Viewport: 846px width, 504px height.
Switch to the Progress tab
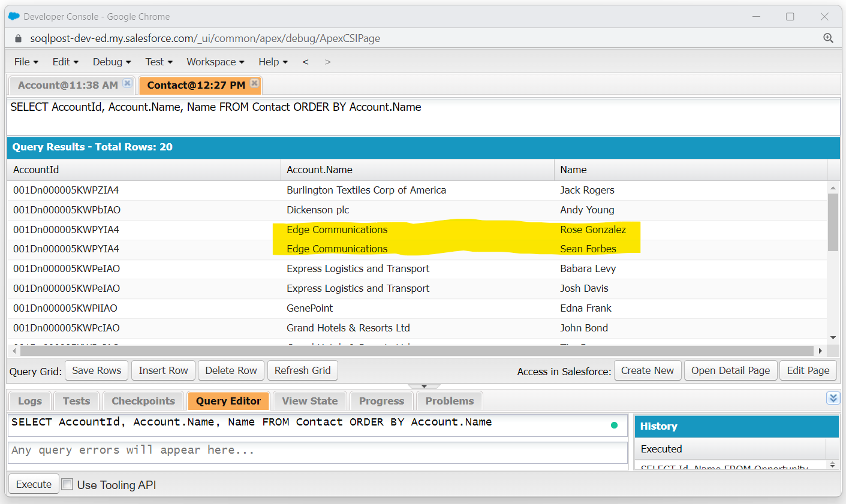(x=381, y=401)
